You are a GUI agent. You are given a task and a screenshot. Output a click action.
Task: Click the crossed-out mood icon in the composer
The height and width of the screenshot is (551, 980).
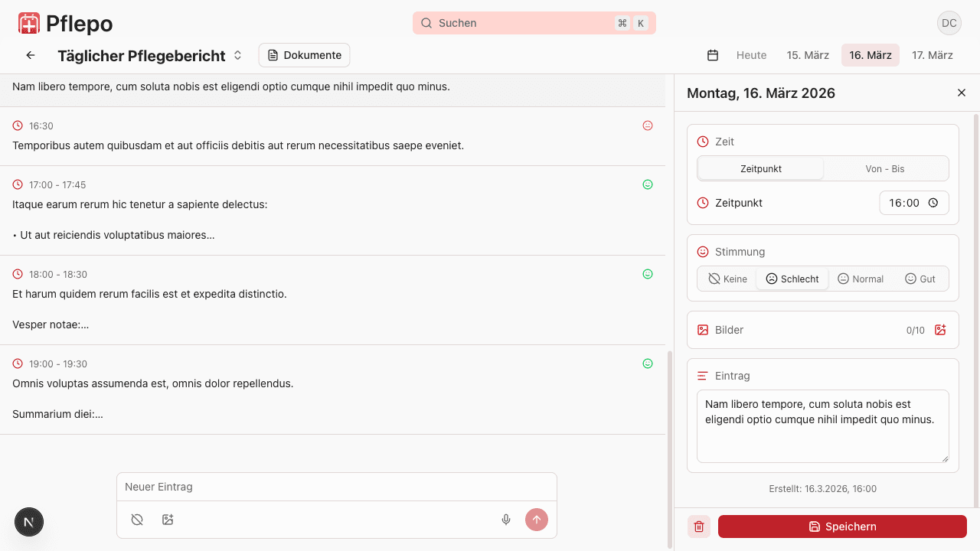[x=137, y=520]
